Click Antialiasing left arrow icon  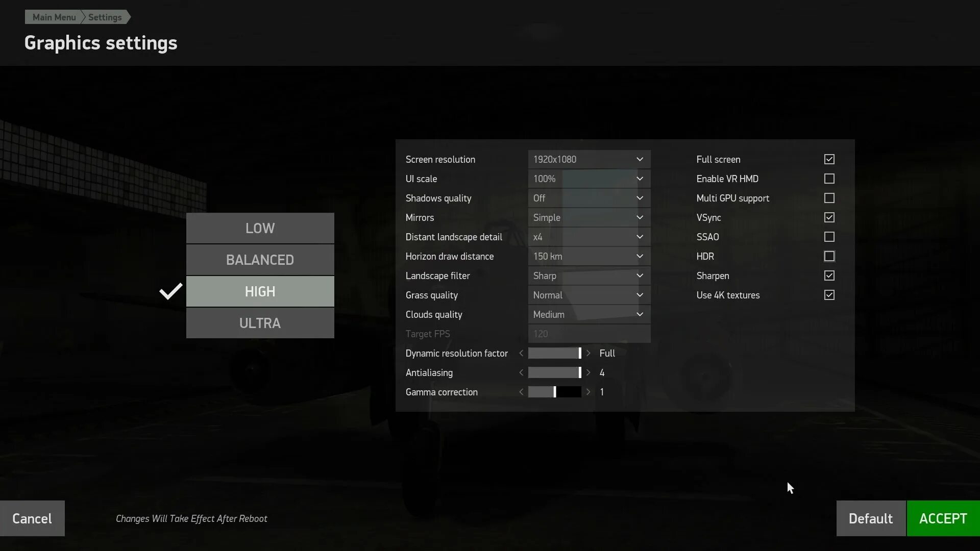click(521, 373)
